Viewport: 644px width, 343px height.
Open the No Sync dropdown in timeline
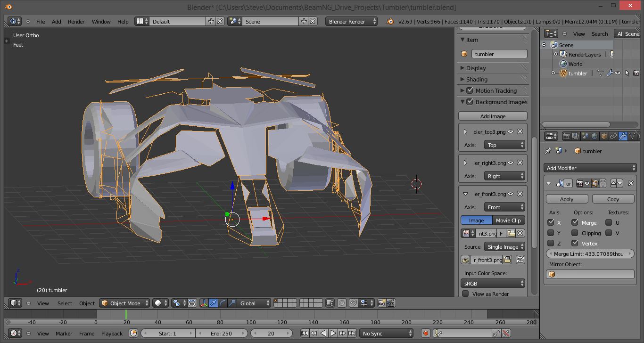point(387,333)
